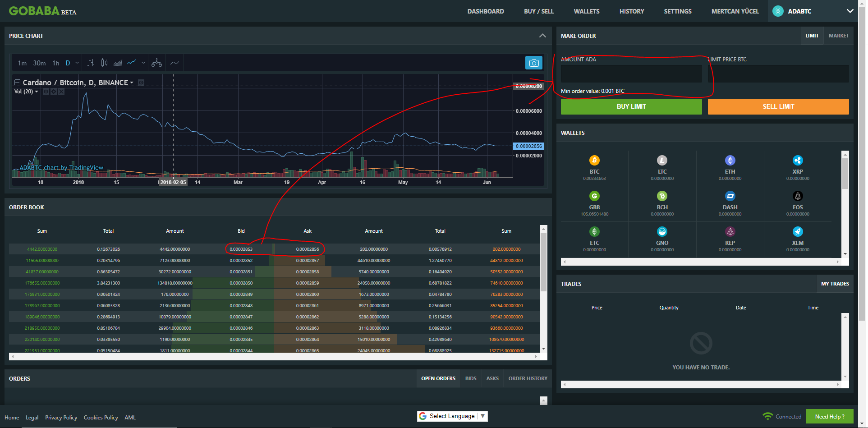Open the BCH wallet

click(662, 203)
